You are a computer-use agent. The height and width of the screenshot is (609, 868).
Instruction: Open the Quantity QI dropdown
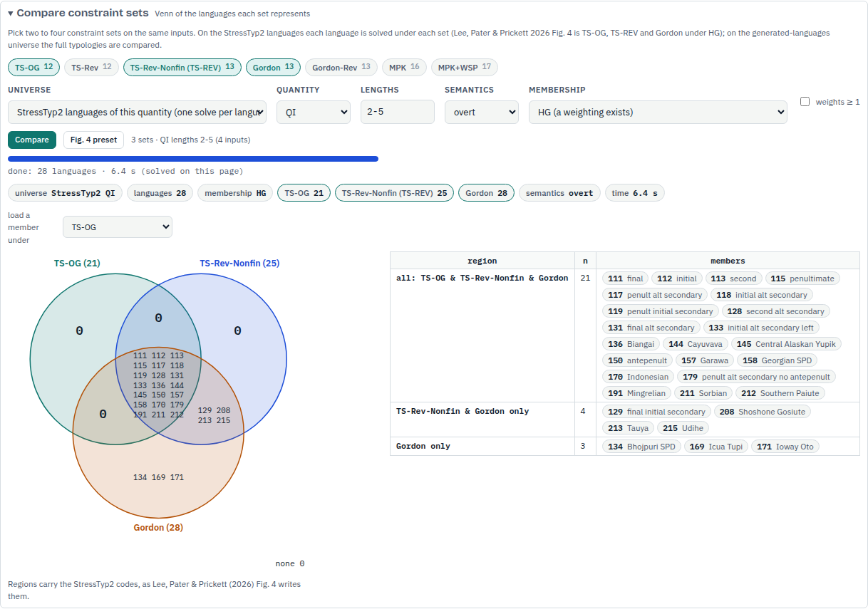pyautogui.click(x=314, y=112)
